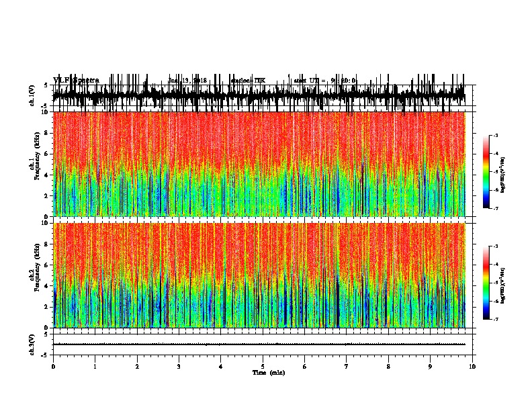This screenshot has width=532, height=411.
Task: Click the "station=ITK" header label
Action: (x=248, y=81)
